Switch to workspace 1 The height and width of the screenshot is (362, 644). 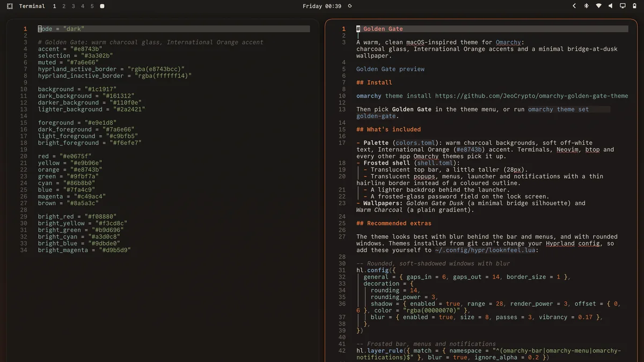click(x=55, y=6)
